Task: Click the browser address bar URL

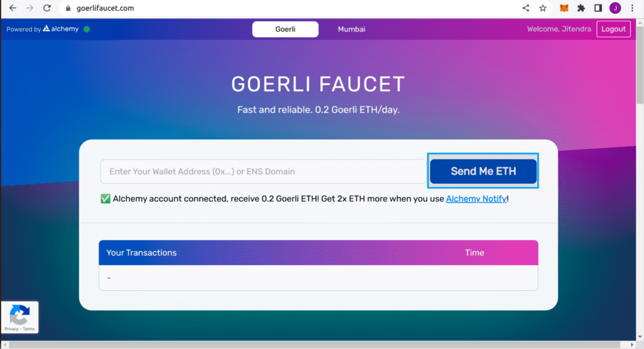Action: pos(105,9)
